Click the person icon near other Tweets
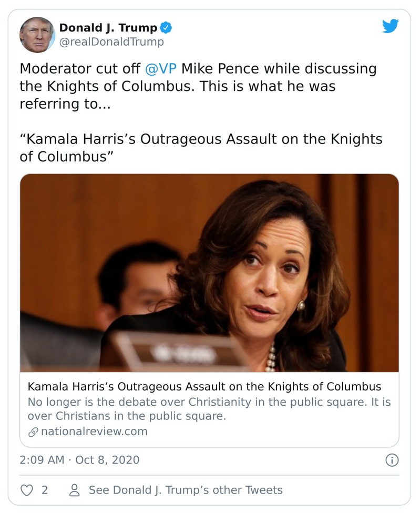420x514 pixels. (x=75, y=490)
